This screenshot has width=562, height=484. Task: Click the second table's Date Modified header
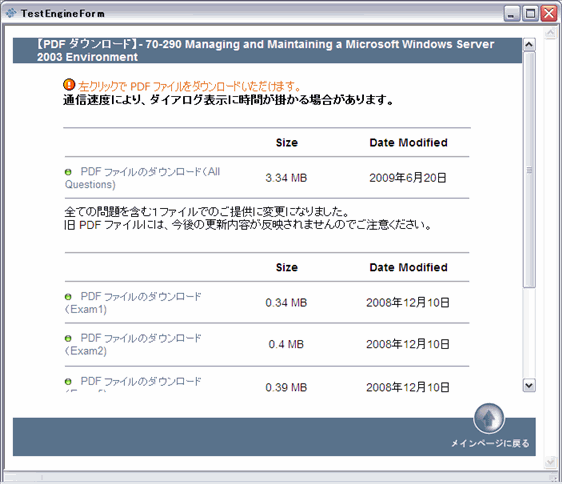[409, 267]
